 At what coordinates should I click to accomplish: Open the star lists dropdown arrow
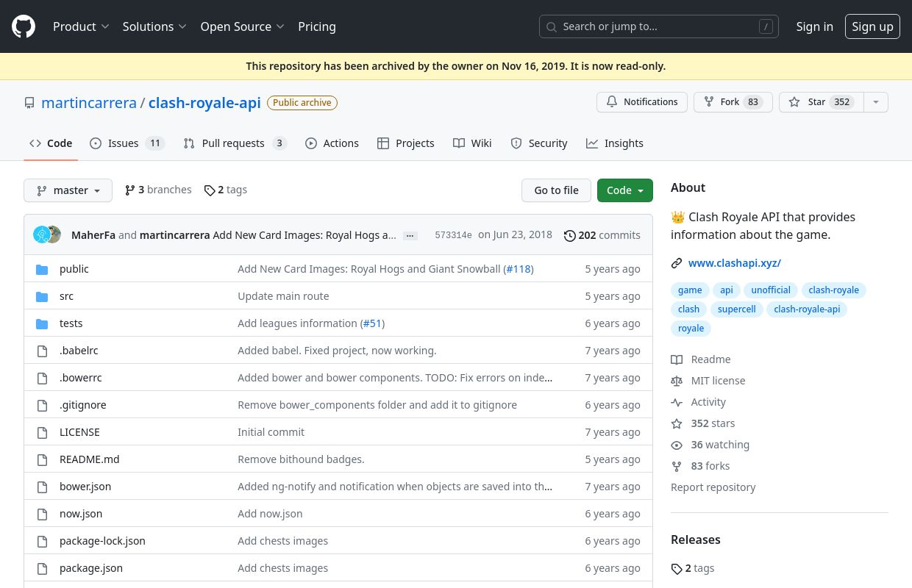point(875,102)
